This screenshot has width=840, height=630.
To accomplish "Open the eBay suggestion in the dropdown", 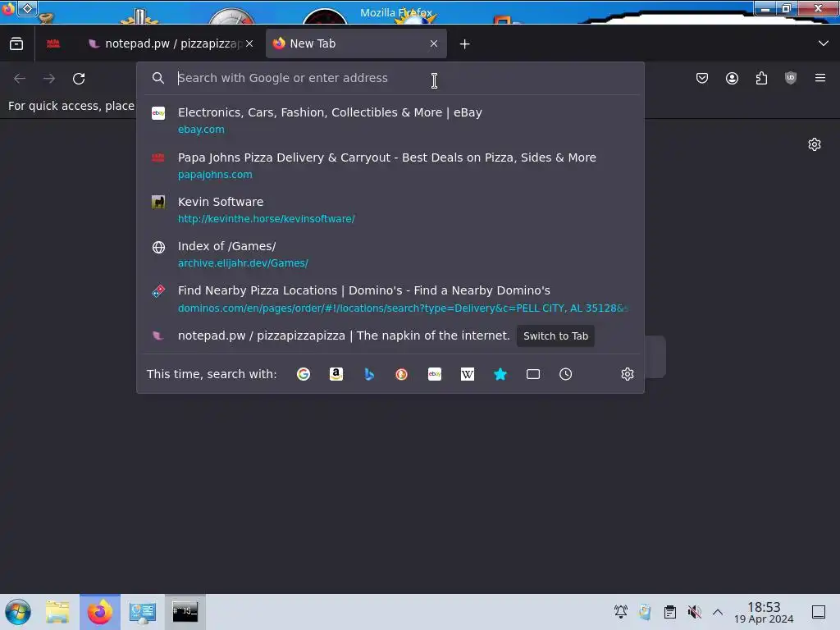I will coord(390,120).
